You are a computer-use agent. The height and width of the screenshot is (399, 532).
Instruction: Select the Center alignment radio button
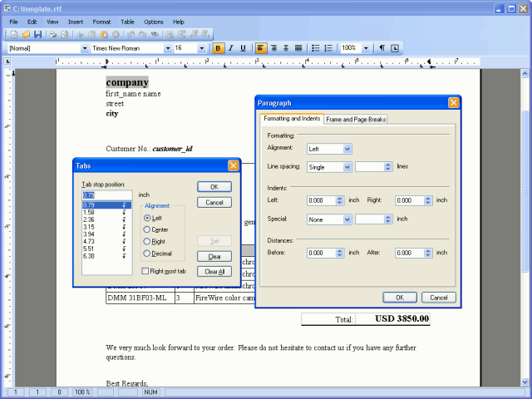[147, 229]
